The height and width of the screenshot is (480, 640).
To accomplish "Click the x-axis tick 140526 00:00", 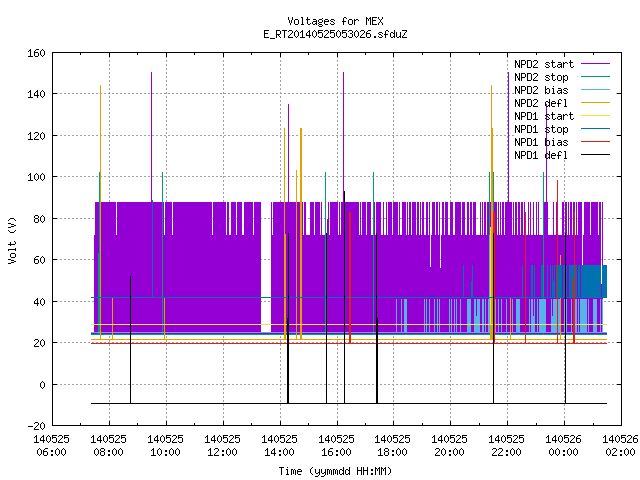I will pos(564,446).
